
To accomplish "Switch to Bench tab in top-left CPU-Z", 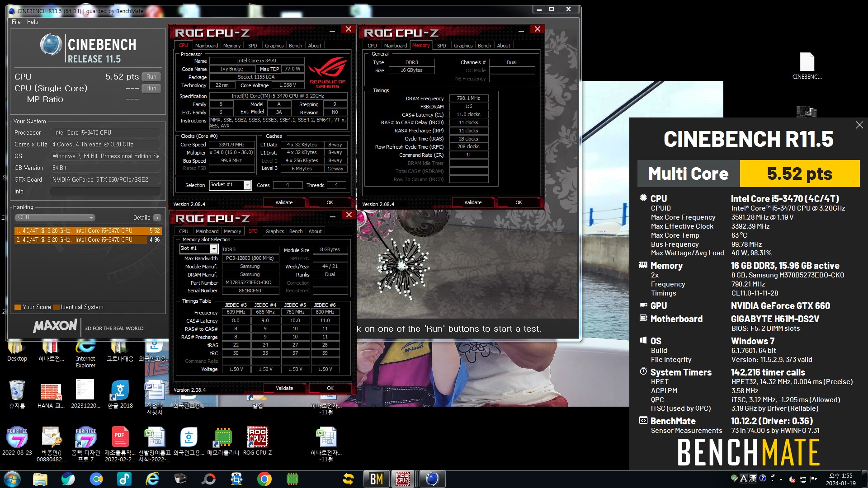I will click(x=295, y=46).
